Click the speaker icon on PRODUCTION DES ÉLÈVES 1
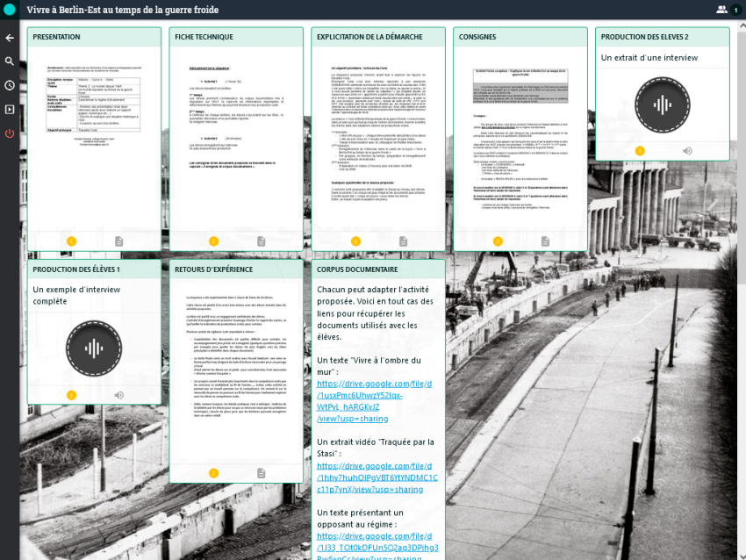Screen dimensions: 746x560 118,395
